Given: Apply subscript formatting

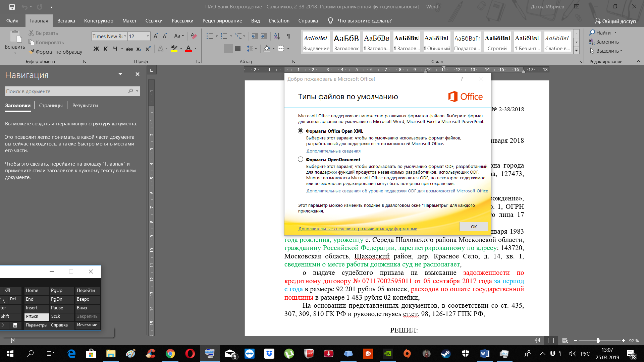Looking at the screenshot, I should [139, 49].
